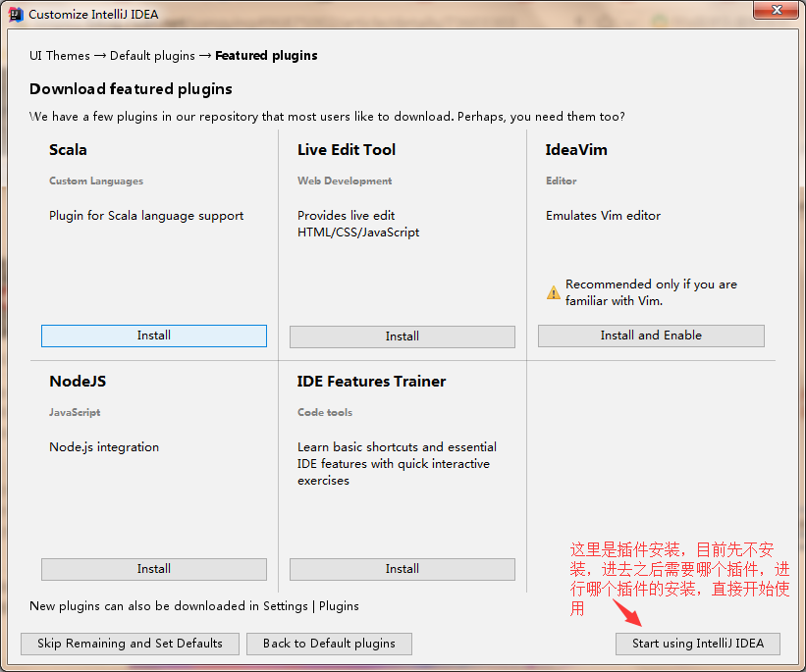
Task: Click the 'Download featured plugins' heading
Action: [131, 89]
